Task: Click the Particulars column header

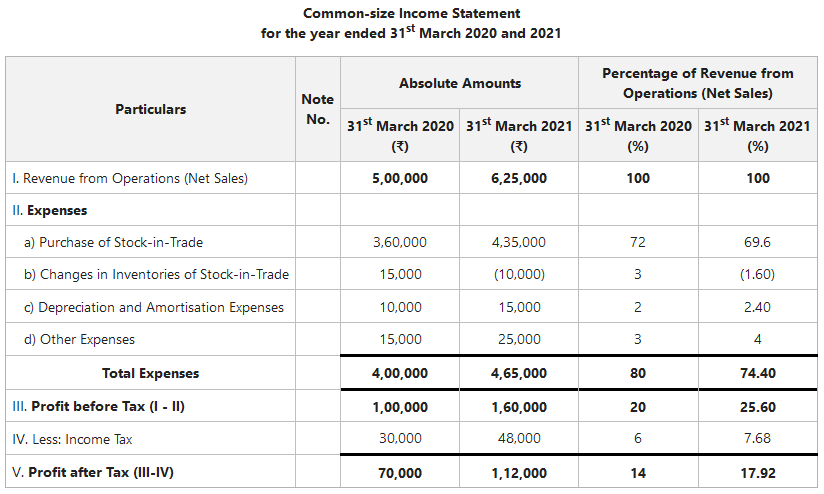Action: tap(150, 109)
